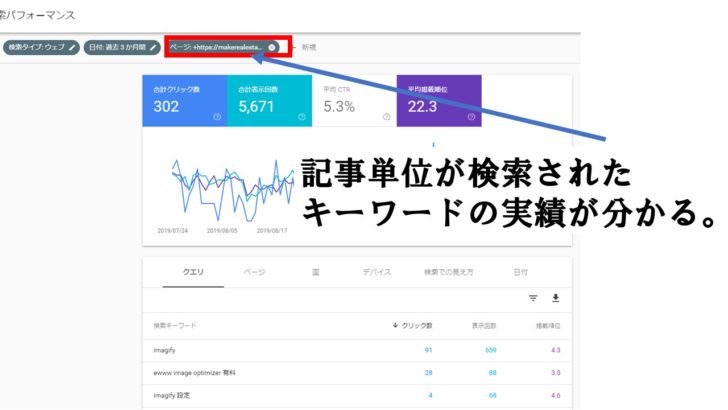728x410 pixels.
Task: Switch to the ページ tab
Action: point(254,272)
